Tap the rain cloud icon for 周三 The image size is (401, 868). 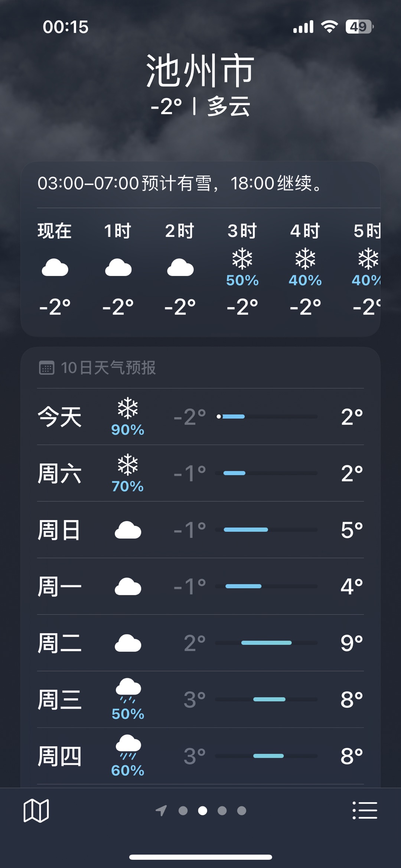128,690
